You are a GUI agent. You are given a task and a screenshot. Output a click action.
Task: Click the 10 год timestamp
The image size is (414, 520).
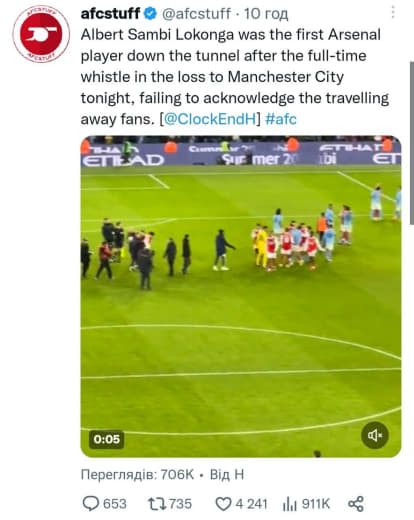pos(266,14)
